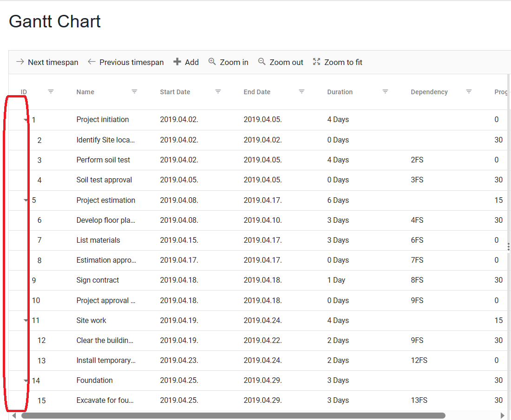
Task: Collapse the Site work task group
Action: (26, 321)
